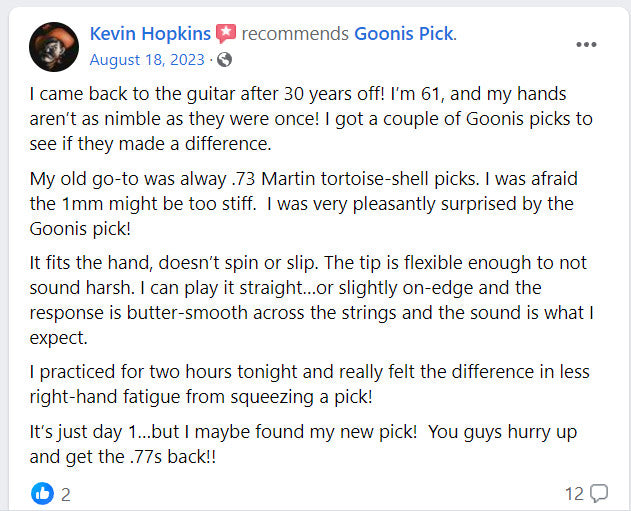Click the paragraph starting "I practiced for two hours"
This screenshot has height=511, width=631.
[x=310, y=384]
